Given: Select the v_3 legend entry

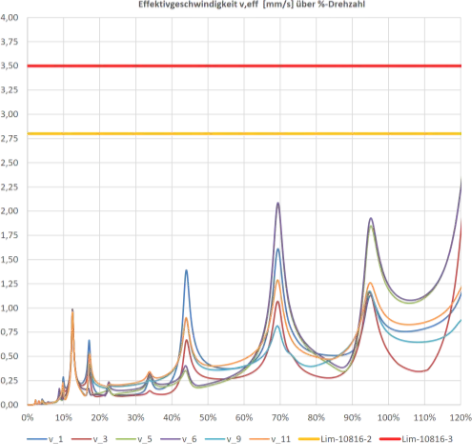Looking at the screenshot, I should [89, 439].
